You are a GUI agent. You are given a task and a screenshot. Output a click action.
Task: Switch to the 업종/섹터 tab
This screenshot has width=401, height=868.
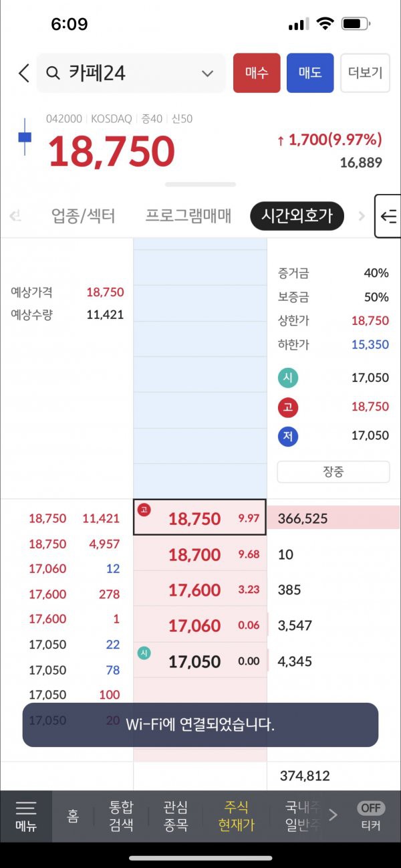tap(84, 216)
